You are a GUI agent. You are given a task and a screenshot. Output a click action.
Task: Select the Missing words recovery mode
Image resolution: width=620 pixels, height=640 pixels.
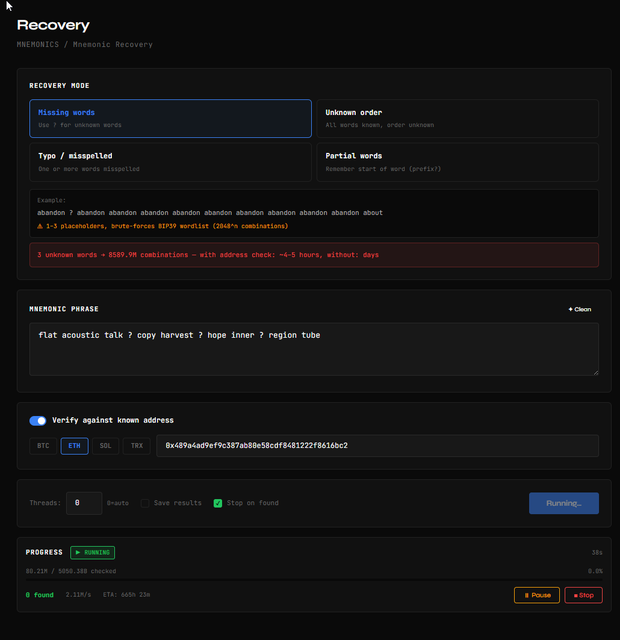click(x=170, y=118)
